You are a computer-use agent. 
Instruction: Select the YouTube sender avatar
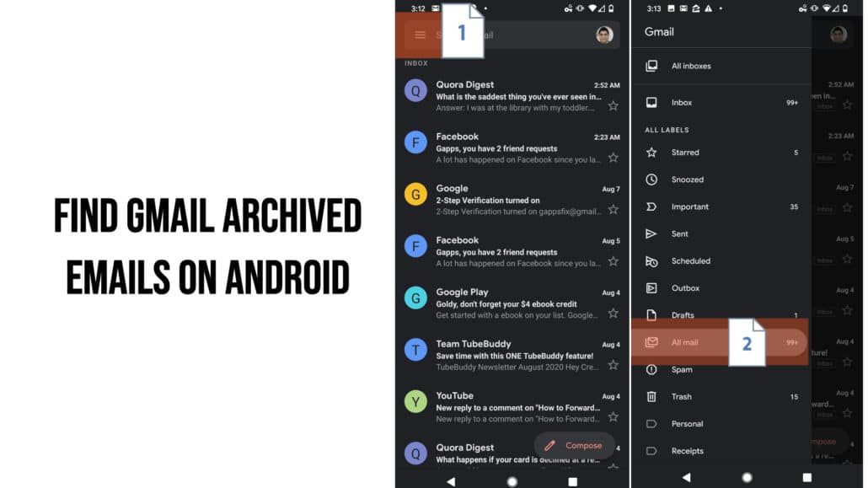tap(415, 402)
